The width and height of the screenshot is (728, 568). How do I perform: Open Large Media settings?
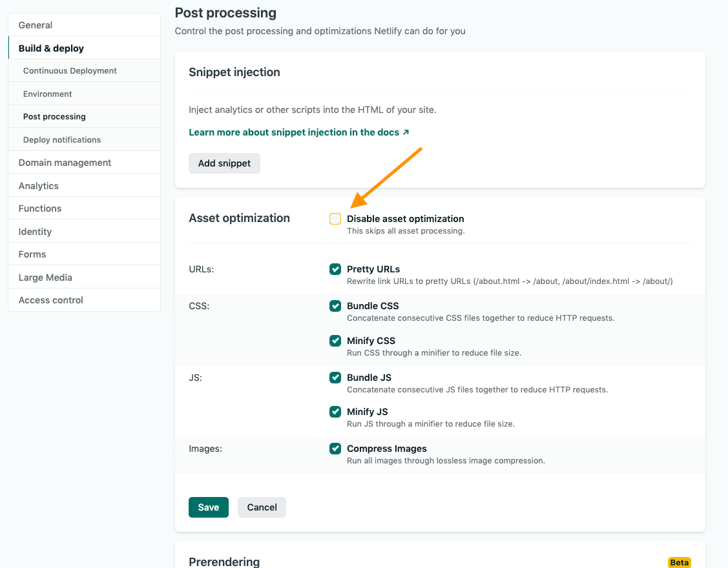[x=45, y=278]
